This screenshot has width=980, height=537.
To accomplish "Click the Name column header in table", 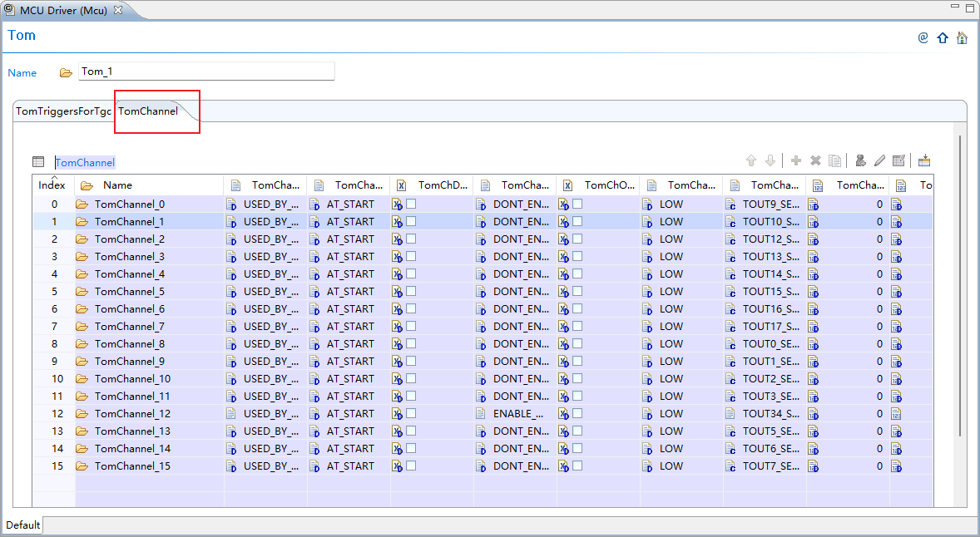I will (150, 185).
